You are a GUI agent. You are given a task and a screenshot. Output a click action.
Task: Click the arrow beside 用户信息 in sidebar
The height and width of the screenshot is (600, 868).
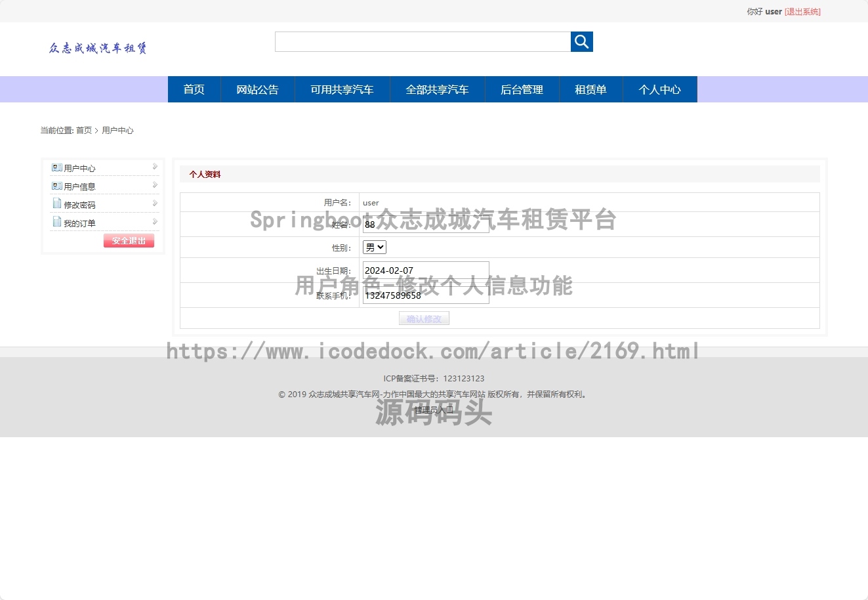point(155,185)
